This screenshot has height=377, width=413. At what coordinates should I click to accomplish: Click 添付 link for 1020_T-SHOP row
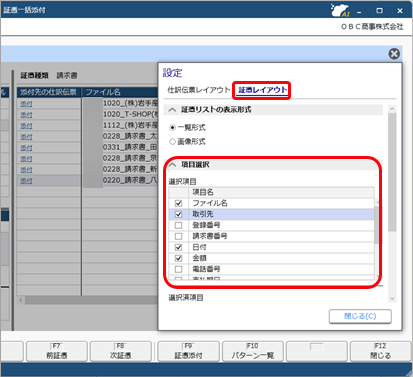[x=26, y=115]
